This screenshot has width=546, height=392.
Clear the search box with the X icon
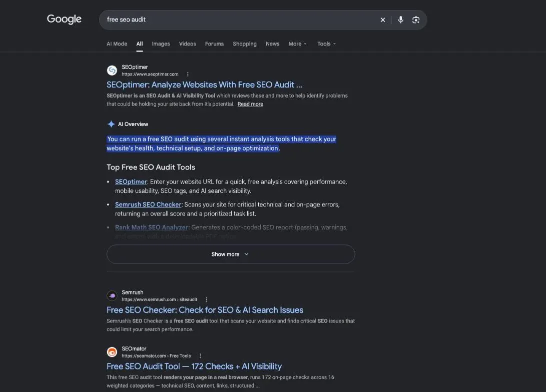tap(383, 20)
